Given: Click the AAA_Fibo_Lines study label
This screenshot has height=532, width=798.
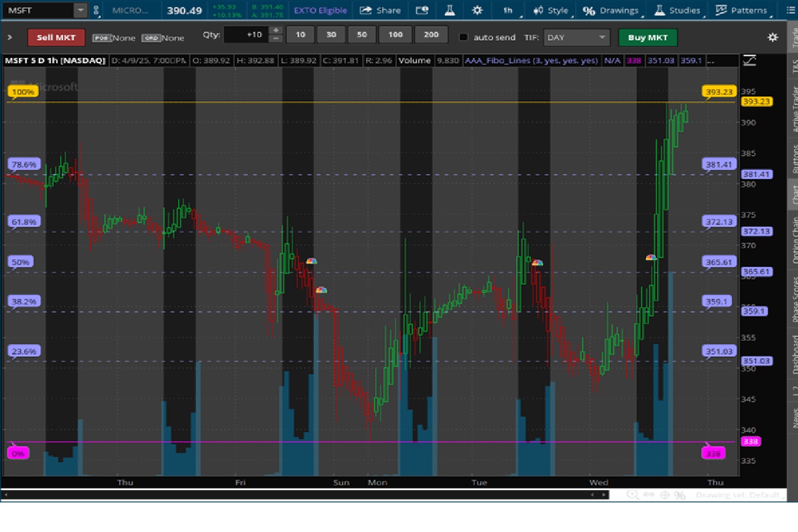Looking at the screenshot, I should [x=531, y=60].
